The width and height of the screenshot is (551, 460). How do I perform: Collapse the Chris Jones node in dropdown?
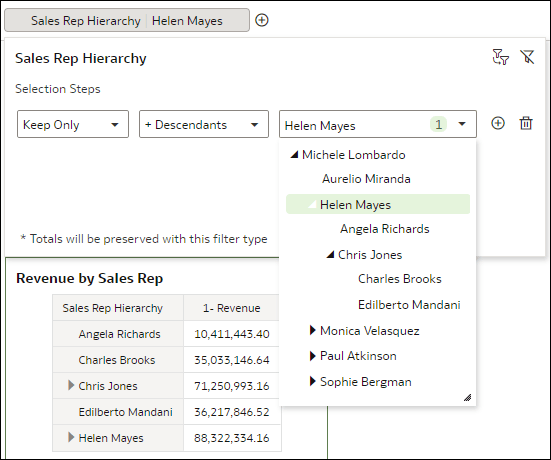[330, 254]
